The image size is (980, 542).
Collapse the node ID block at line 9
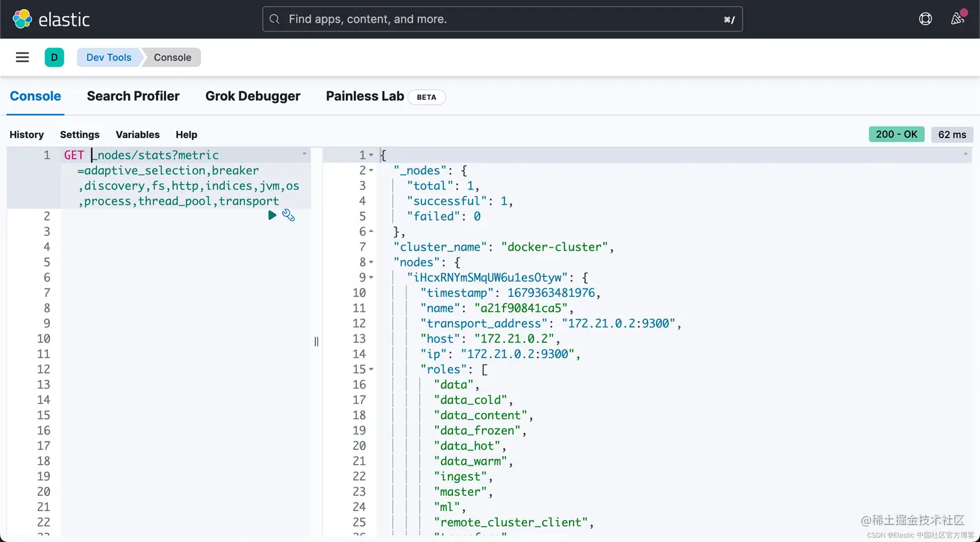371,277
